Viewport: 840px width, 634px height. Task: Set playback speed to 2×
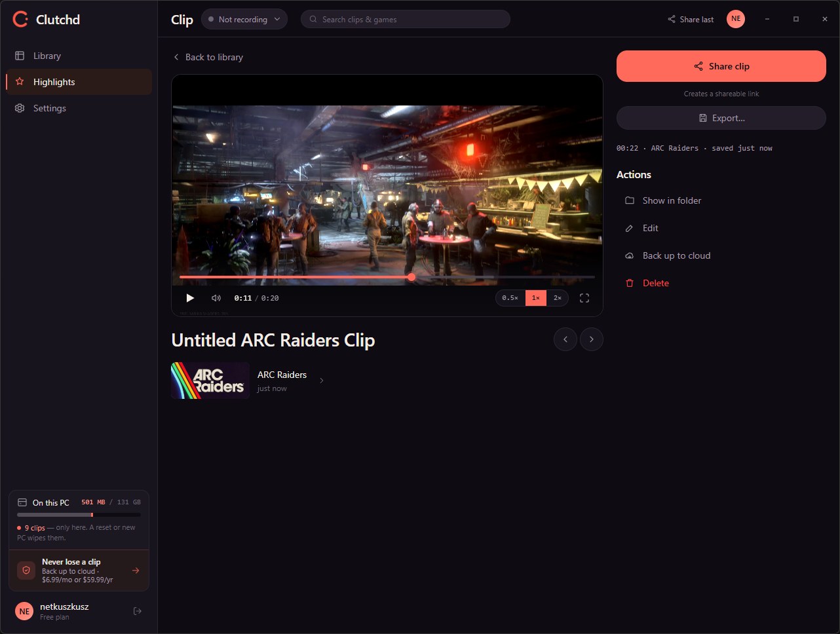coord(558,298)
